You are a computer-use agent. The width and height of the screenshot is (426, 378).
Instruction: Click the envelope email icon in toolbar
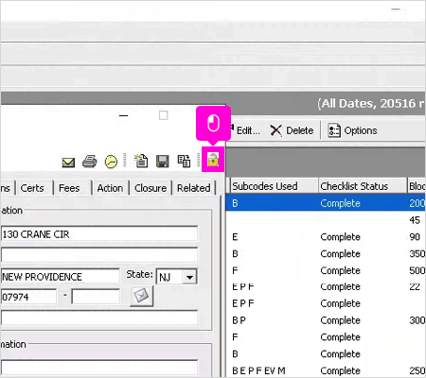(68, 162)
